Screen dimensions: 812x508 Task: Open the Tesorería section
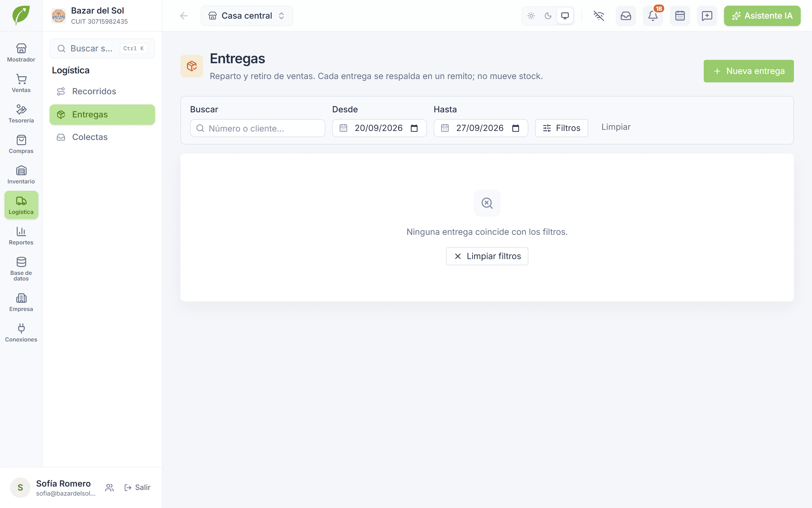pos(21,114)
